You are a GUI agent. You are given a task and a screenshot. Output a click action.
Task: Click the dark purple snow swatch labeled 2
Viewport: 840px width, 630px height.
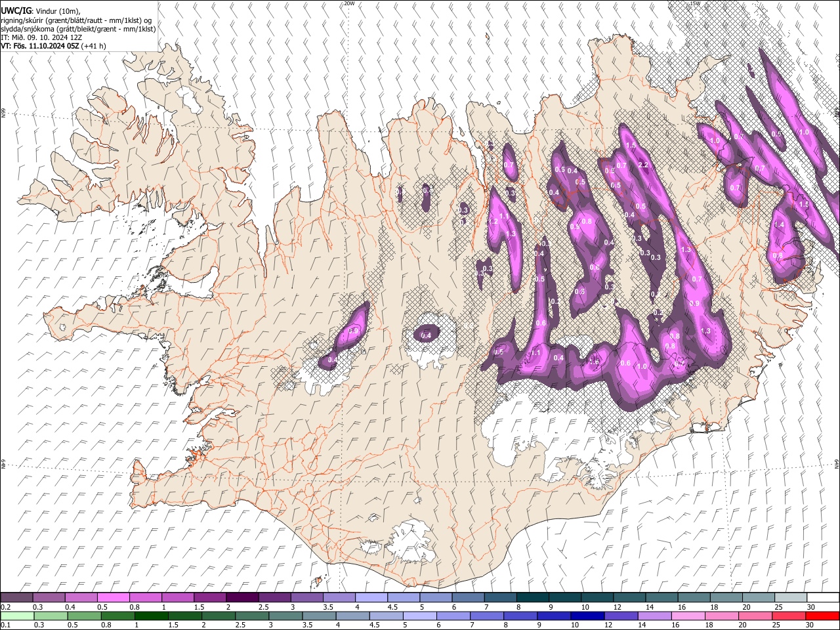pyautogui.click(x=242, y=598)
